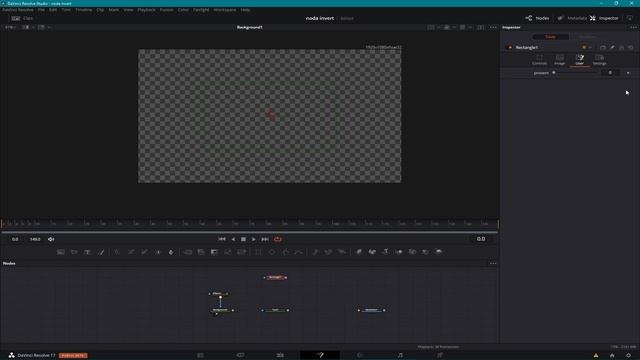Image resolution: width=640 pixels, height=360 pixels.
Task: Click the pinvert numeric value field
Action: [x=610, y=73]
